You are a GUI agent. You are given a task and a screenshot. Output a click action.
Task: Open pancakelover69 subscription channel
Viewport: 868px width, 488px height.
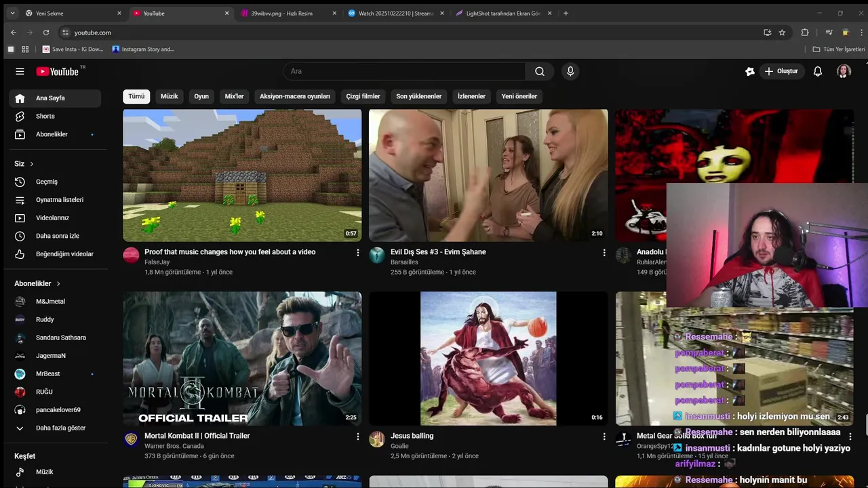(x=55, y=410)
